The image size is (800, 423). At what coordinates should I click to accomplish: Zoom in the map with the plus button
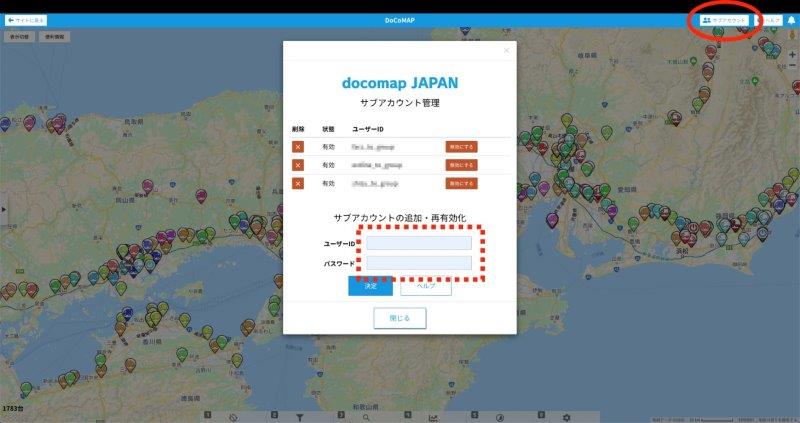792,54
